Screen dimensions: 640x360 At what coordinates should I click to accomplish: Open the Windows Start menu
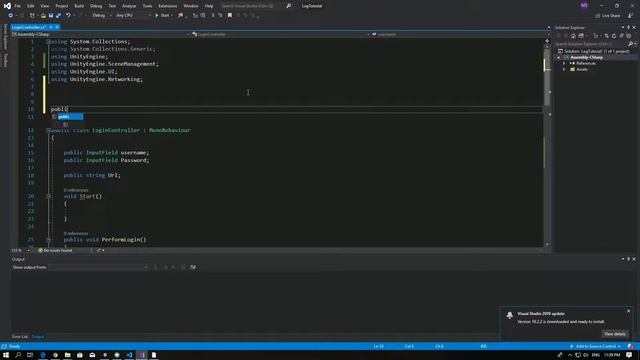coord(6,355)
